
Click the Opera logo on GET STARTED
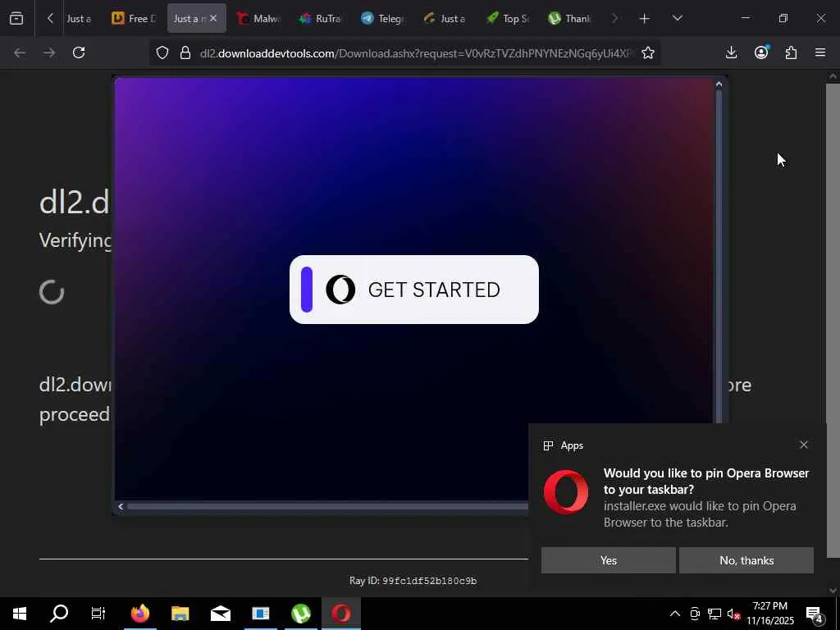[340, 290]
